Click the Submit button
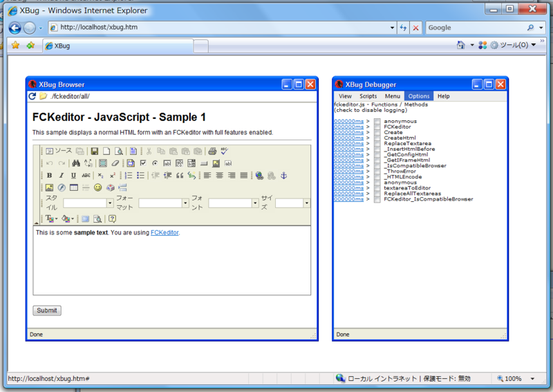The image size is (553, 392). tap(47, 310)
